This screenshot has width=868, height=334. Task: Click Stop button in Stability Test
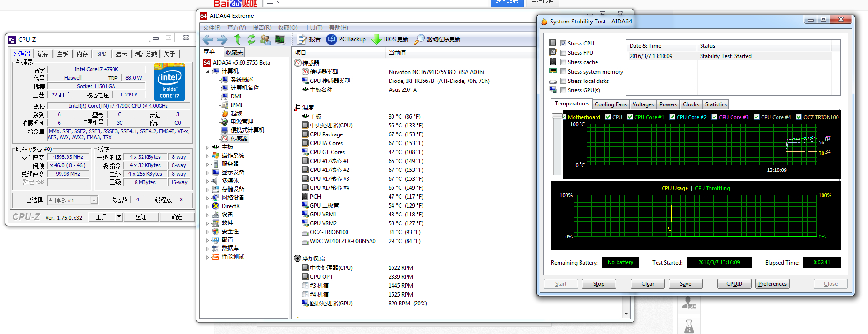pos(599,284)
